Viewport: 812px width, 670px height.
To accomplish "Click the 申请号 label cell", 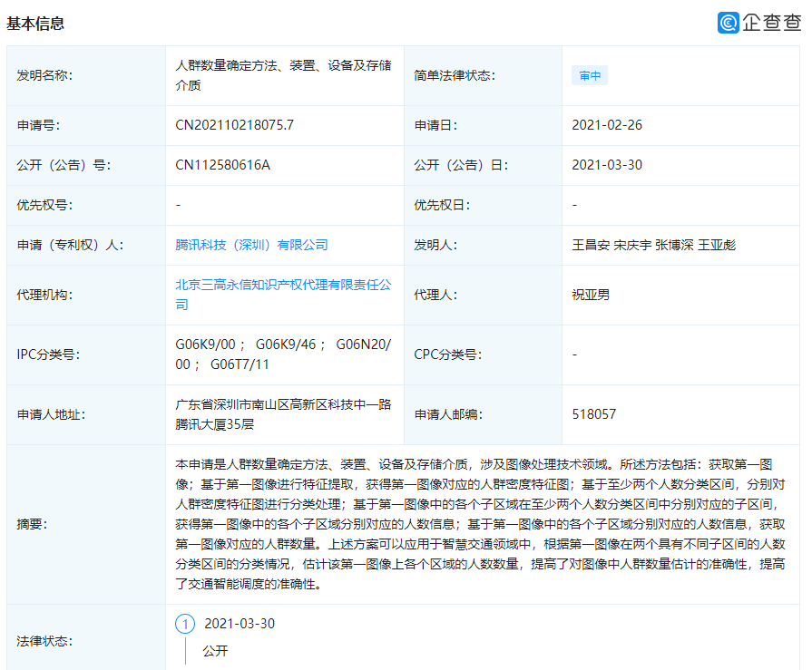I will coord(86,125).
